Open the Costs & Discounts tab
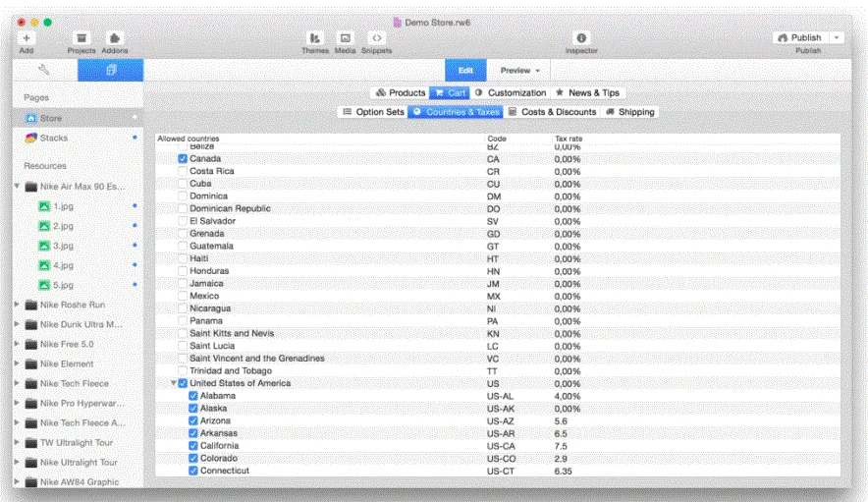Viewport: 868px width, 502px height. pos(552,112)
